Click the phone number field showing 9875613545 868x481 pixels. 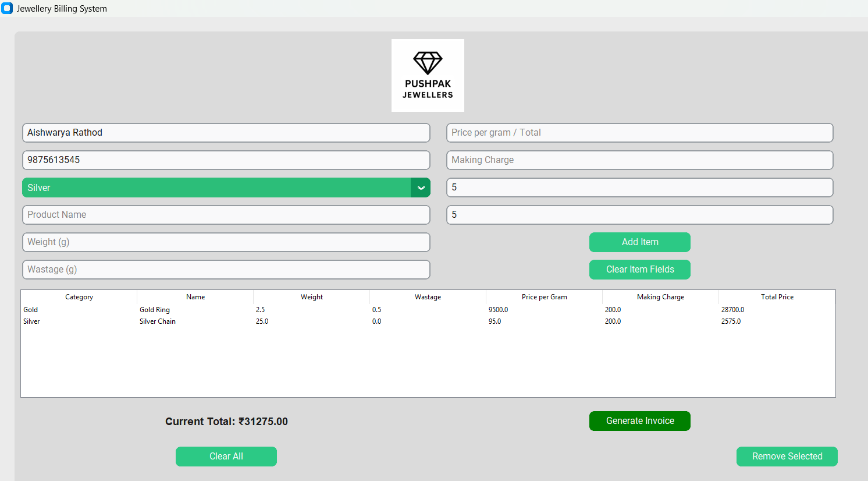[226, 160]
